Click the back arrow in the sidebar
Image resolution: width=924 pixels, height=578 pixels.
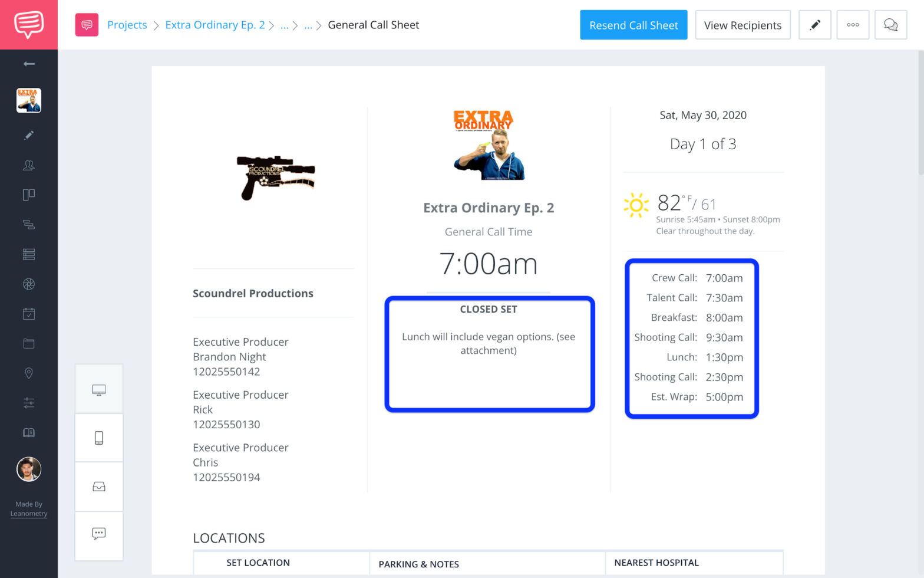click(28, 64)
